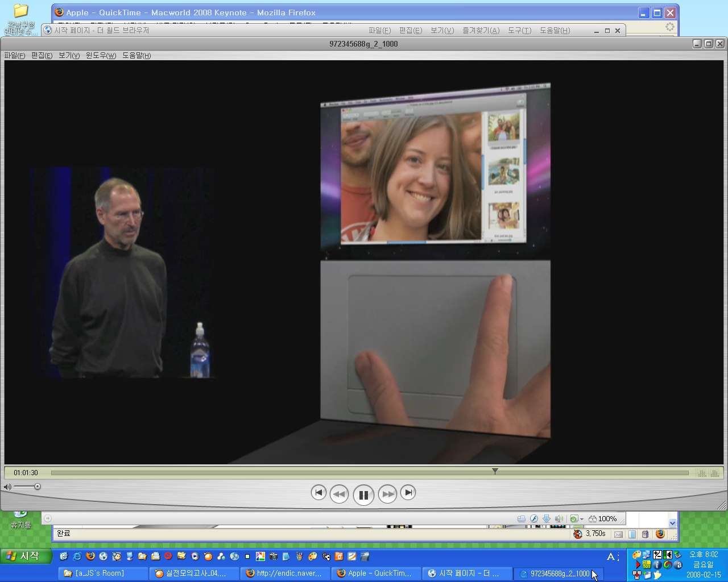
Task: Adjust the QuickTime volume slider knob
Action: coord(38,487)
